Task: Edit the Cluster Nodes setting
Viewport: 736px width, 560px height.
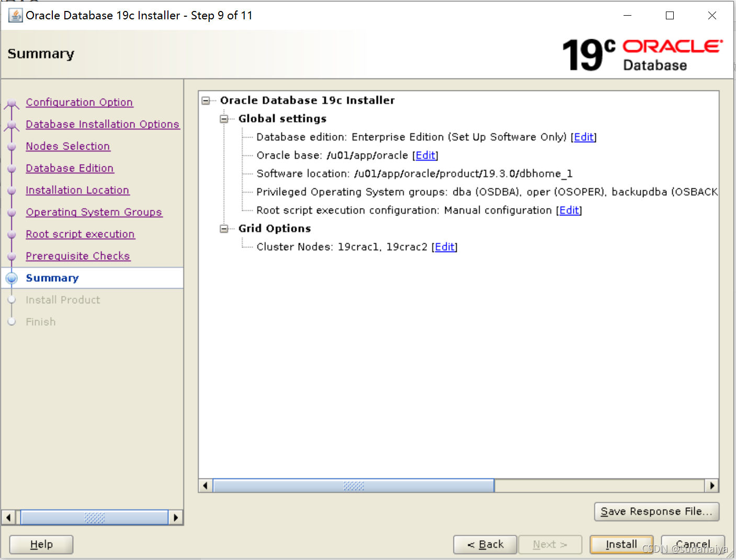Action: 445,247
